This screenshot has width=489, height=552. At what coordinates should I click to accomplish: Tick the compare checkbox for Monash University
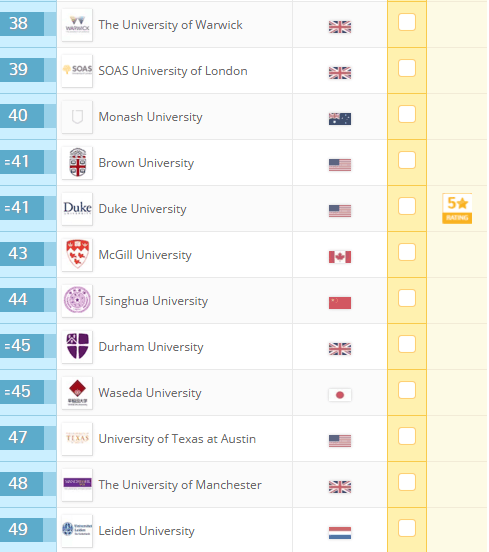[x=407, y=114]
